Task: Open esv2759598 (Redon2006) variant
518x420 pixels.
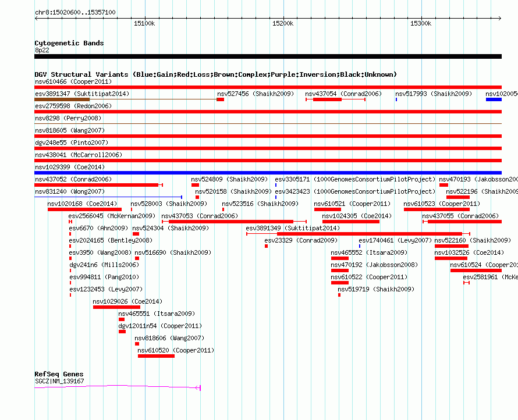Action: [x=73, y=106]
